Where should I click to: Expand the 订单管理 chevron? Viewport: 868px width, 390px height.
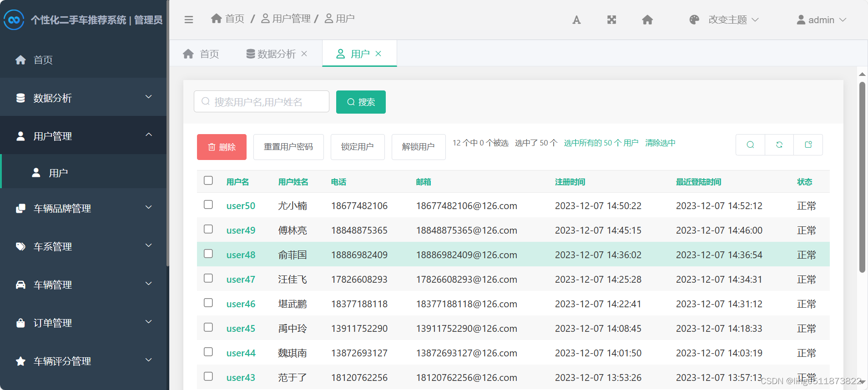pyautogui.click(x=149, y=322)
